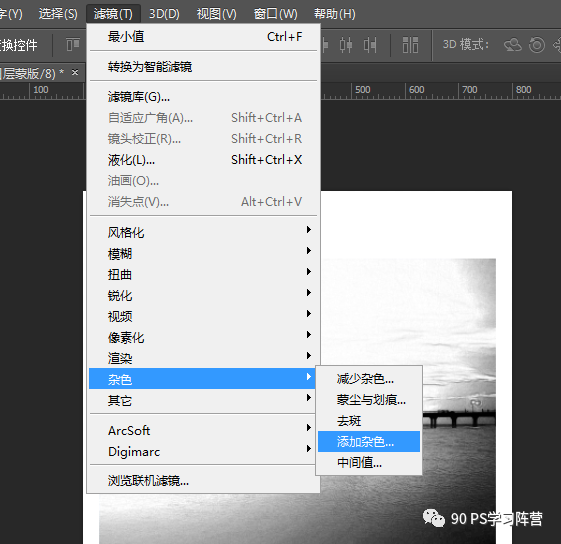
Task: Expand the 像素化 submenu
Action: pyautogui.click(x=204, y=337)
